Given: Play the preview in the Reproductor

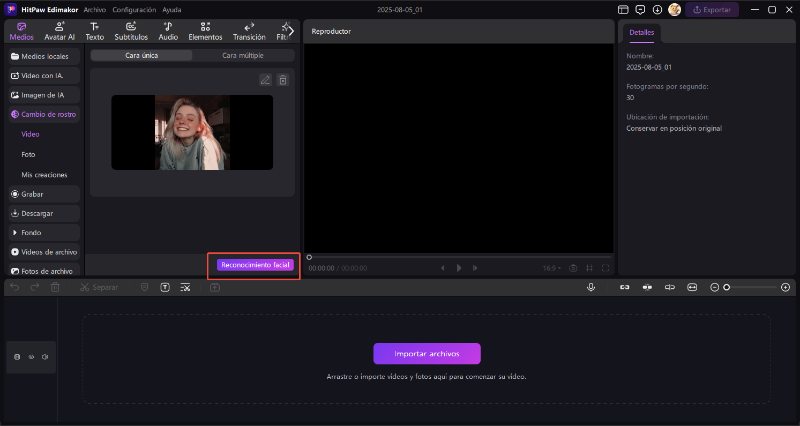Looking at the screenshot, I should coord(459,268).
